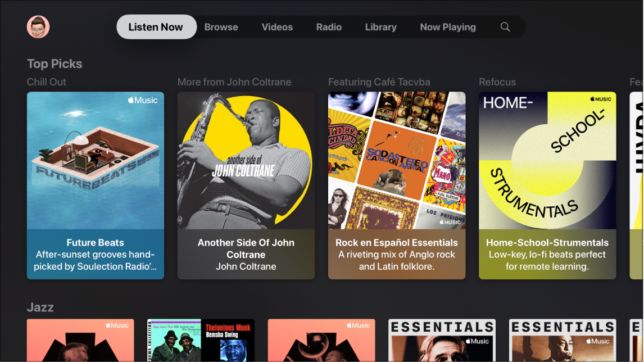Click the Top Picks section heading
Screen dimensions: 644x362
[x=55, y=64]
